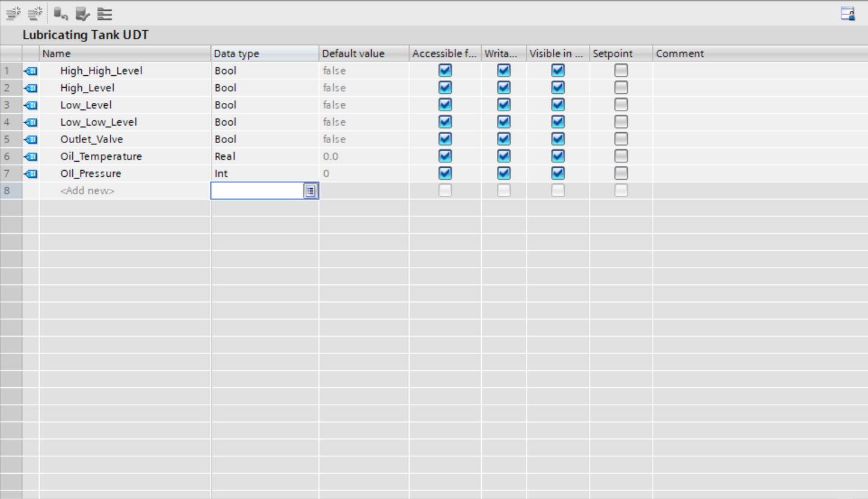The image size is (868, 499).
Task: Uncheck Writable for Oil_Temperature
Action: click(503, 156)
